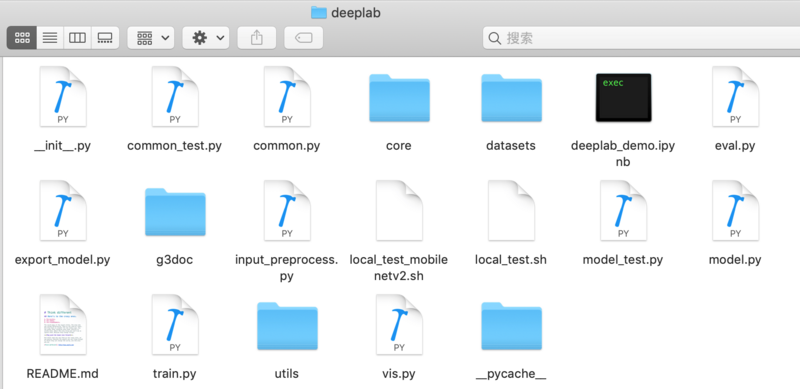Open the utils folder icon
The image size is (800, 389).
click(x=287, y=326)
